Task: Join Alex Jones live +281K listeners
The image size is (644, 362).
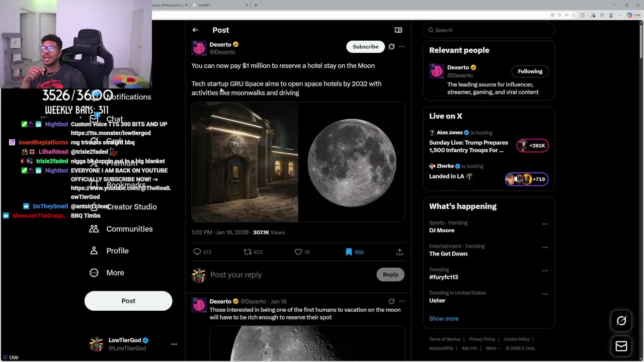Action: [x=532, y=146]
